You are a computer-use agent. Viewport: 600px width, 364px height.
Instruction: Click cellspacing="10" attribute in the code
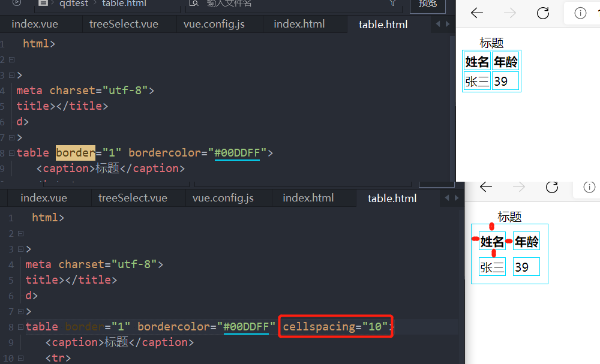tap(335, 327)
